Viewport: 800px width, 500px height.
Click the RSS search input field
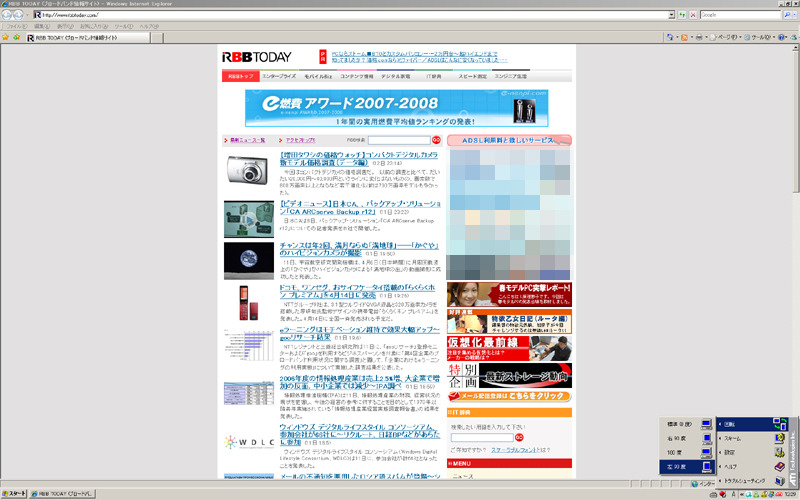pos(398,141)
